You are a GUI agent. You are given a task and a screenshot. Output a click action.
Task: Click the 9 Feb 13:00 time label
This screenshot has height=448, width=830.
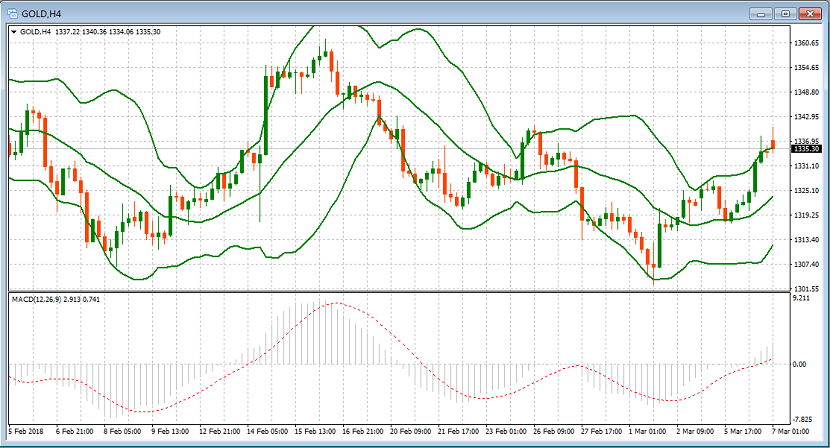170,432
